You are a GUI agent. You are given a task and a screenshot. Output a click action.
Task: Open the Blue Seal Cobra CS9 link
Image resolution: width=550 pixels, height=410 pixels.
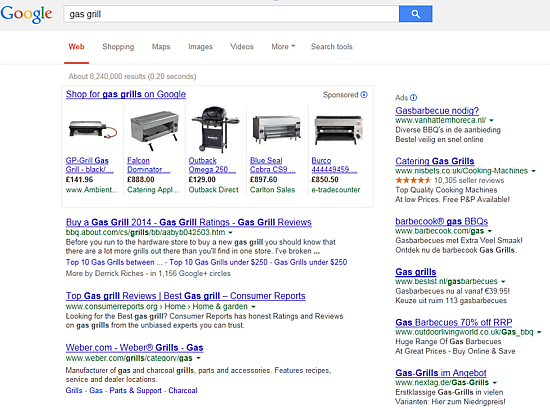273,165
